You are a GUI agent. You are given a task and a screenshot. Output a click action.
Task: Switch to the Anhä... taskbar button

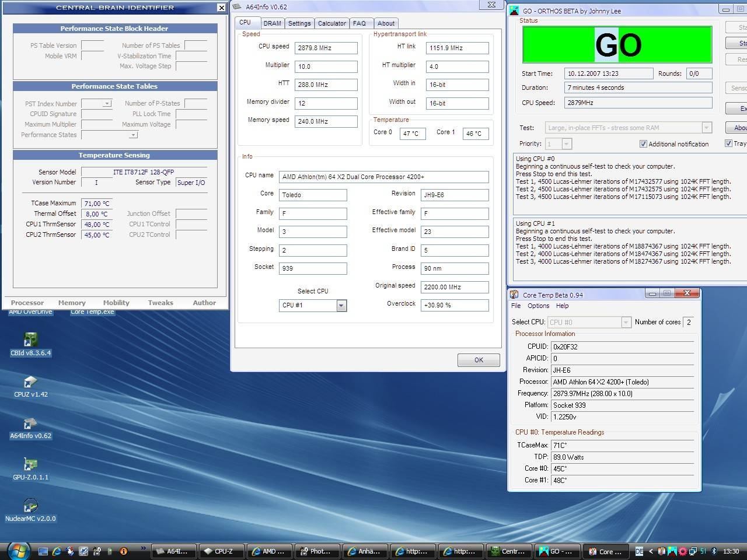tap(365, 551)
